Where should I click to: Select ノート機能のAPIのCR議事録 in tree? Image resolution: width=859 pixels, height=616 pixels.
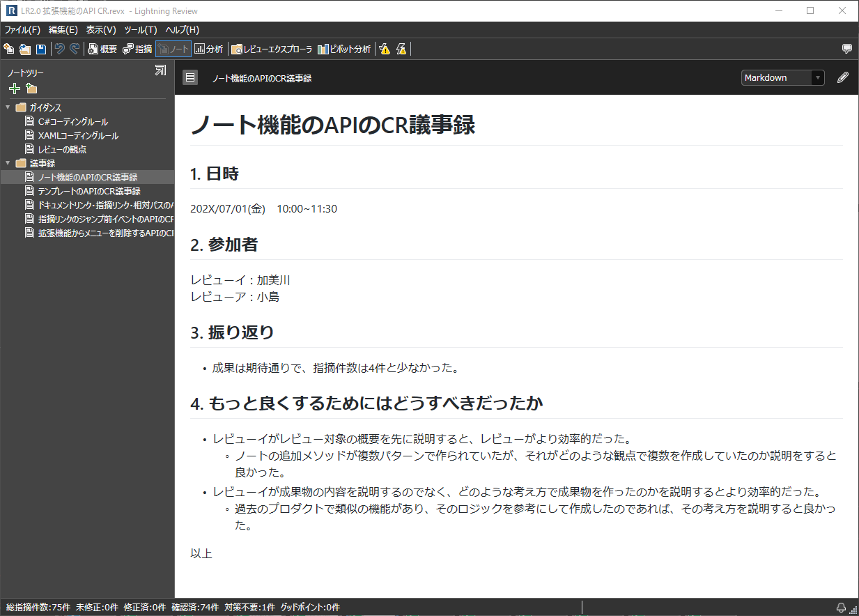[x=87, y=177]
